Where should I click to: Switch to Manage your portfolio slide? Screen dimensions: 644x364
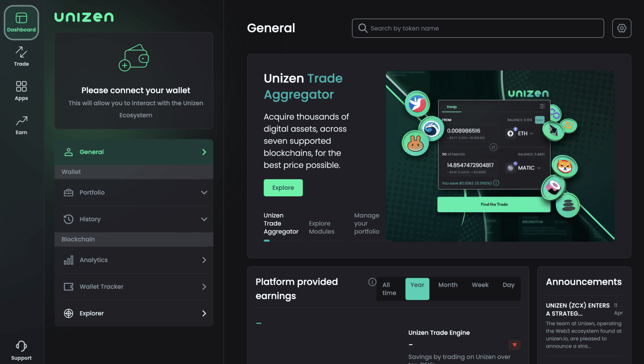367,223
